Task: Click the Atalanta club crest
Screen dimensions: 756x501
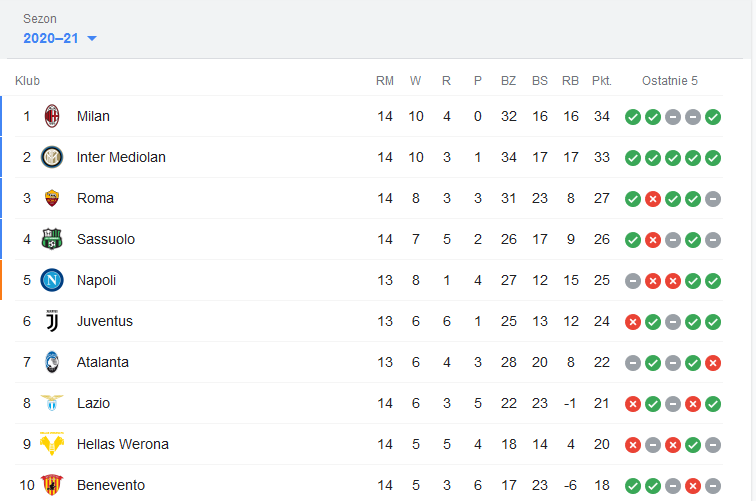Action: click(52, 362)
